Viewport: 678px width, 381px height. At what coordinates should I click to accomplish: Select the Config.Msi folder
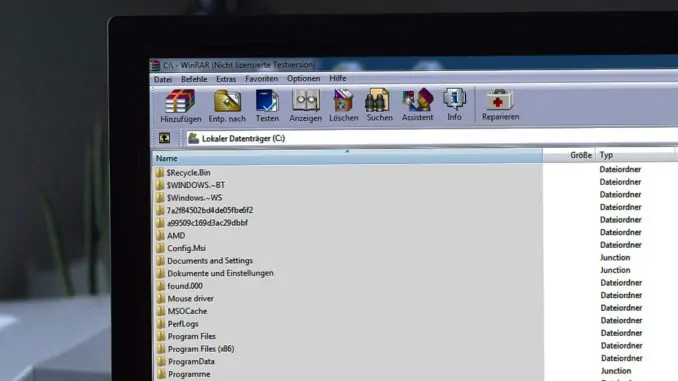186,248
